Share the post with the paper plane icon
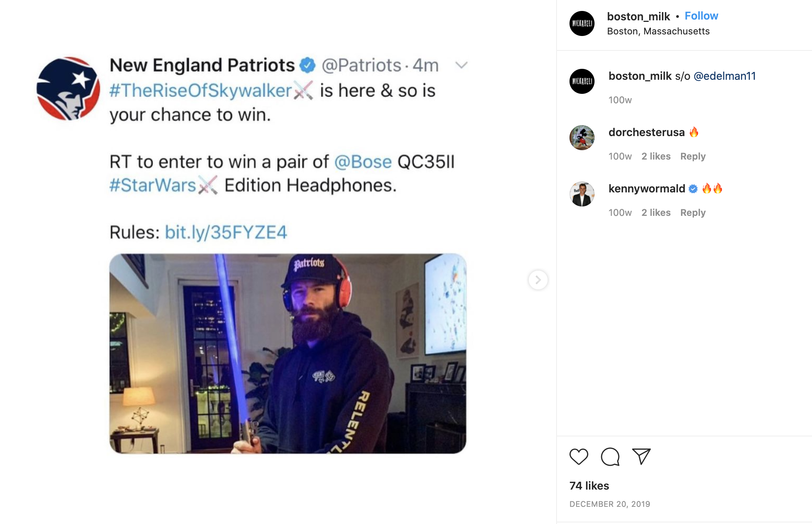This screenshot has width=812, height=524. click(641, 456)
